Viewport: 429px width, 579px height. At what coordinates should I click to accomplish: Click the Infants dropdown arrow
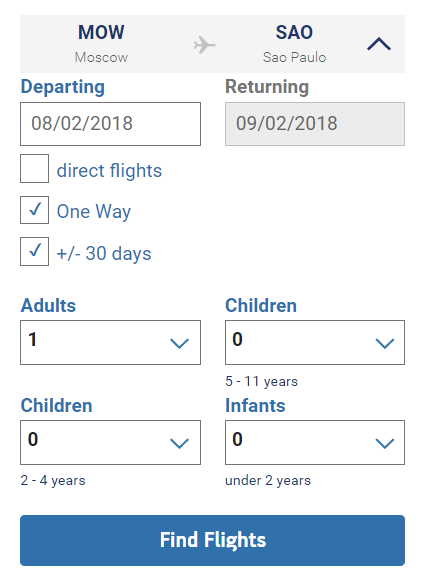point(385,443)
